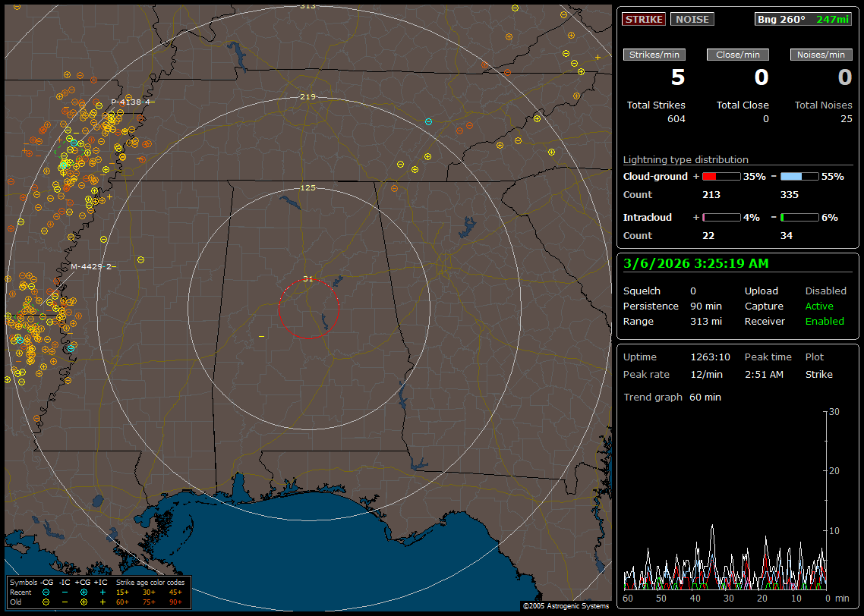Click the bearing and distance readout box
Screen dimensions: 864x616
[x=803, y=19]
